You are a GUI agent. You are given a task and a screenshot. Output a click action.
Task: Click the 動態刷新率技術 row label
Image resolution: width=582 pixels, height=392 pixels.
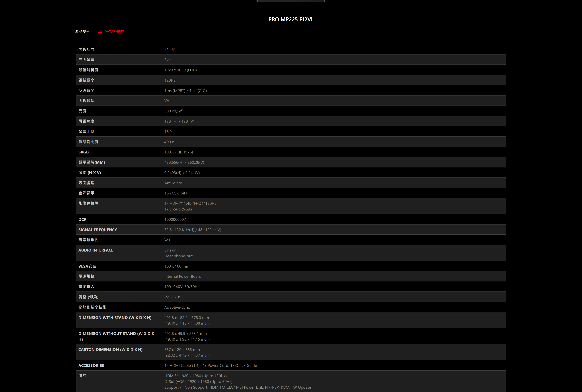click(92, 307)
